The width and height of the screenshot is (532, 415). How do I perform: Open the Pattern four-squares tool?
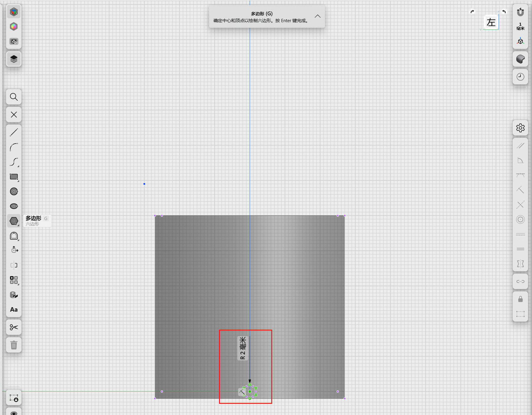[x=14, y=280]
